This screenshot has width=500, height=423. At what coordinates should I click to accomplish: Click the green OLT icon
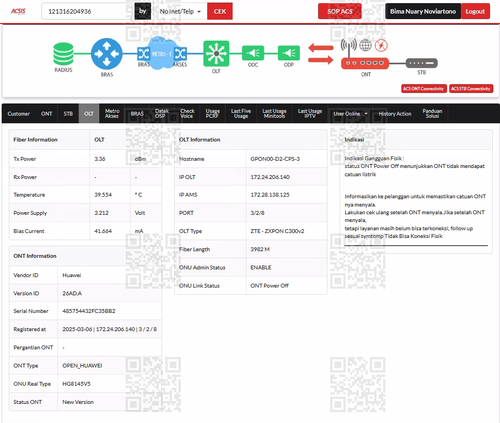[216, 53]
